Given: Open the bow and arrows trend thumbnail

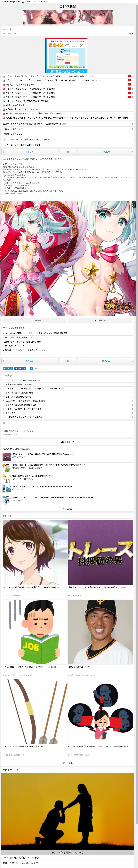Looking at the screenshot, I should coord(35,711).
